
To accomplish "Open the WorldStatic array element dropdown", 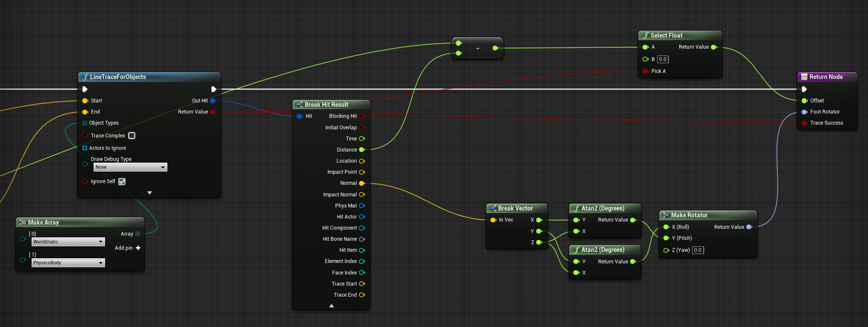I will (x=68, y=242).
